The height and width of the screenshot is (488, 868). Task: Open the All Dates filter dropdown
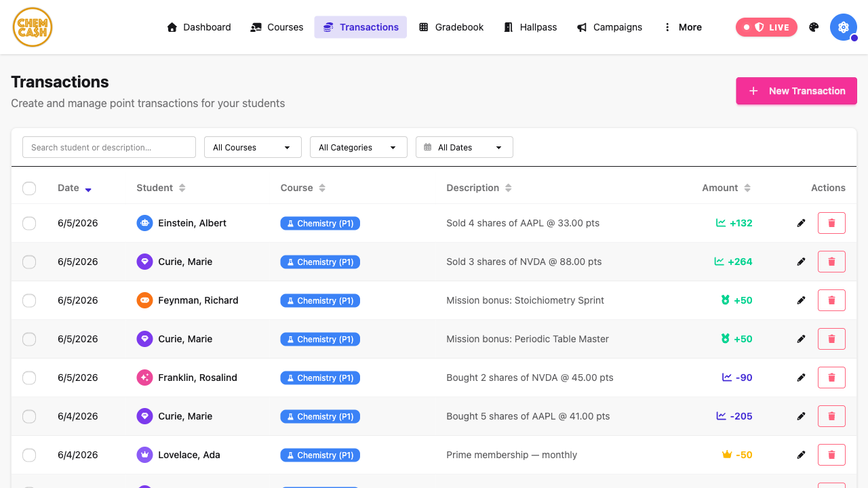point(465,147)
